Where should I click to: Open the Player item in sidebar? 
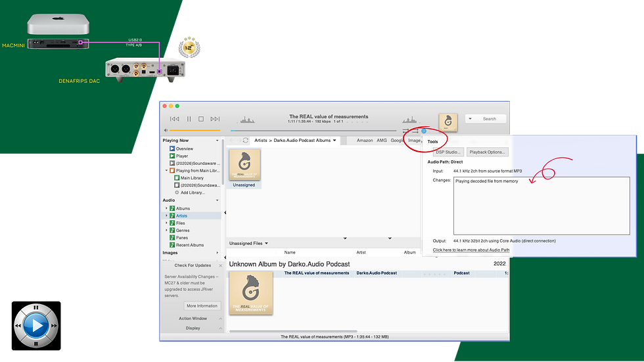[x=182, y=156]
